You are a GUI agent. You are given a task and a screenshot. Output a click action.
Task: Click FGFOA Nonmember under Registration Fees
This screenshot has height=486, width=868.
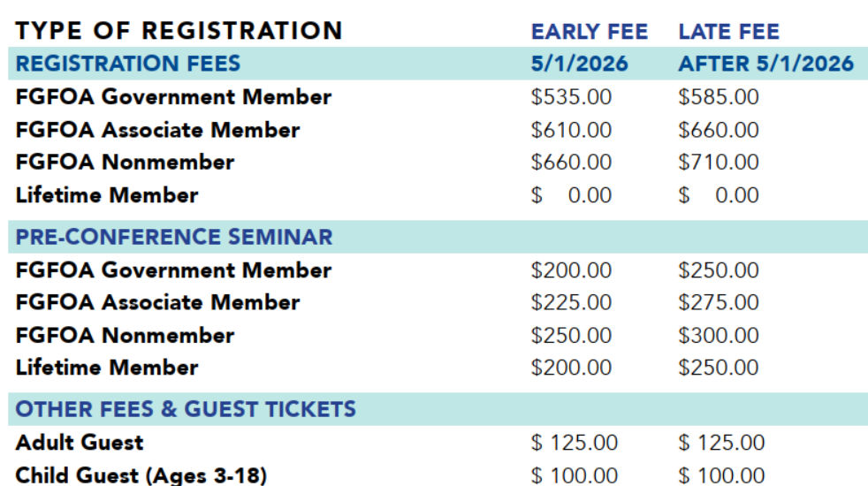click(125, 163)
